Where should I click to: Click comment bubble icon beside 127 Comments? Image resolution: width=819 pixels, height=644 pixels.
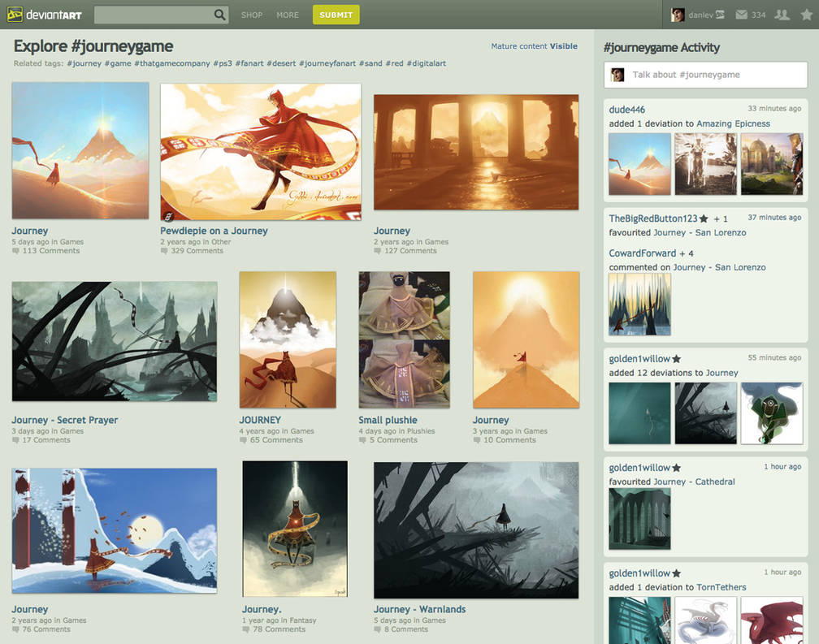coord(378,251)
